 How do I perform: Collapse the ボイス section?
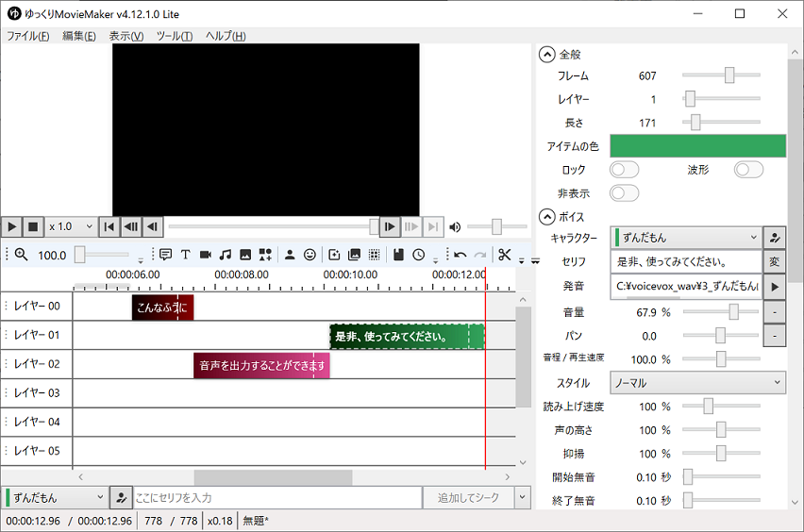[x=547, y=217]
